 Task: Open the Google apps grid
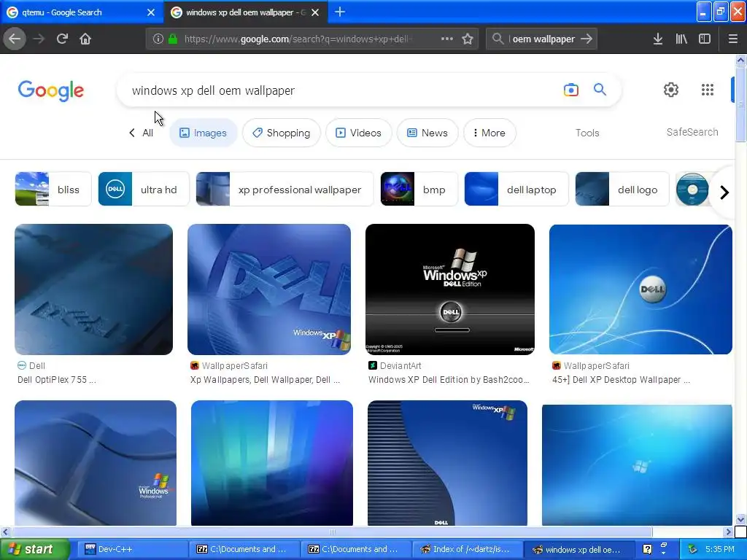[708, 90]
